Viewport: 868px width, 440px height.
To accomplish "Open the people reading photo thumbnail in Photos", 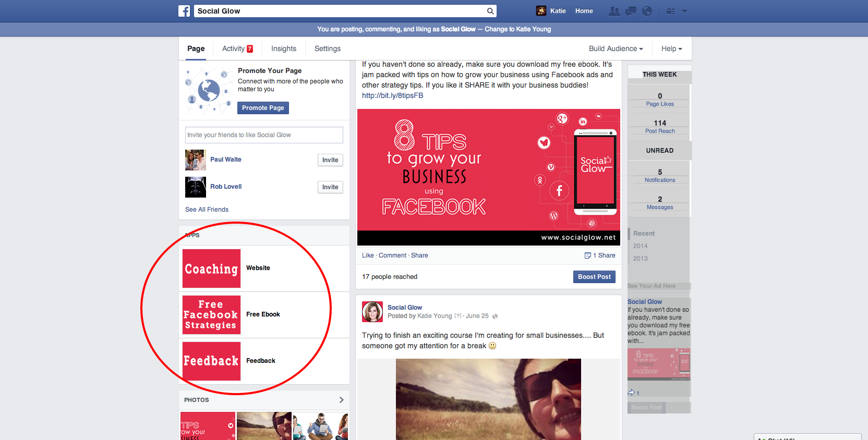I will 320,426.
